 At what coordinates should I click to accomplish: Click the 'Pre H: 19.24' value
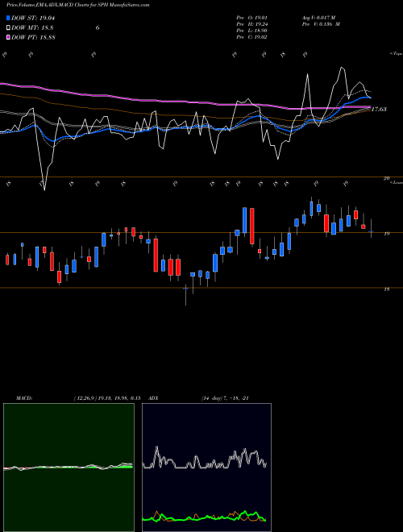coord(251,24)
